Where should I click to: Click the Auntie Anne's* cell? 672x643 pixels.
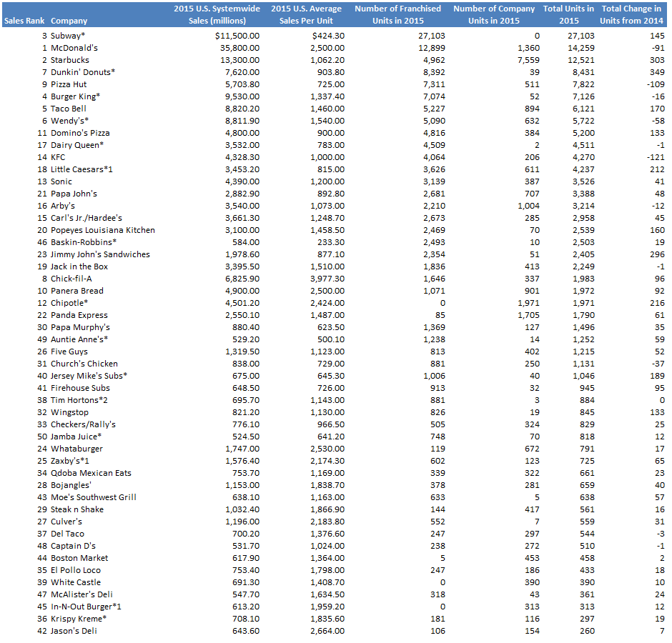(x=79, y=339)
